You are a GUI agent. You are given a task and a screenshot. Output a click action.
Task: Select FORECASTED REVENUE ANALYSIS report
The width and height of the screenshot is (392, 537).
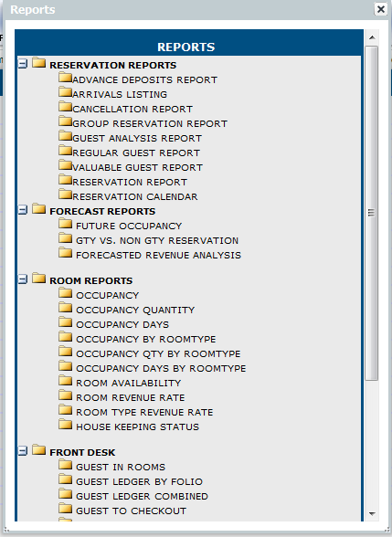click(x=158, y=256)
